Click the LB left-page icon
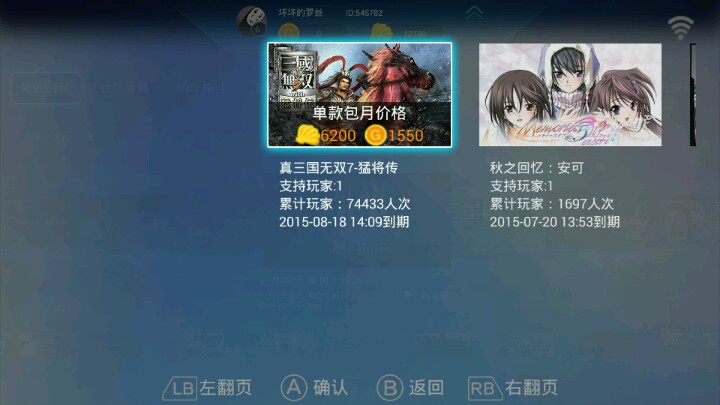 click(180, 388)
